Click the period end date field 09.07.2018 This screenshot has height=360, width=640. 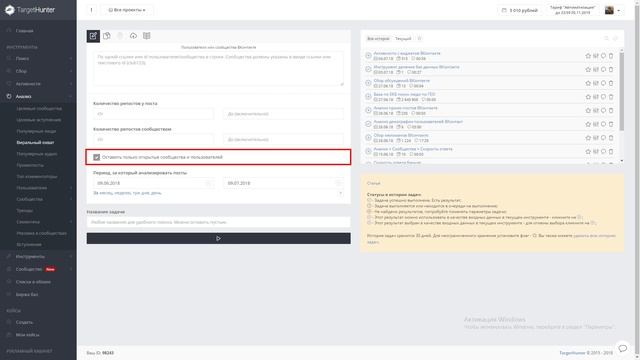coord(283,183)
